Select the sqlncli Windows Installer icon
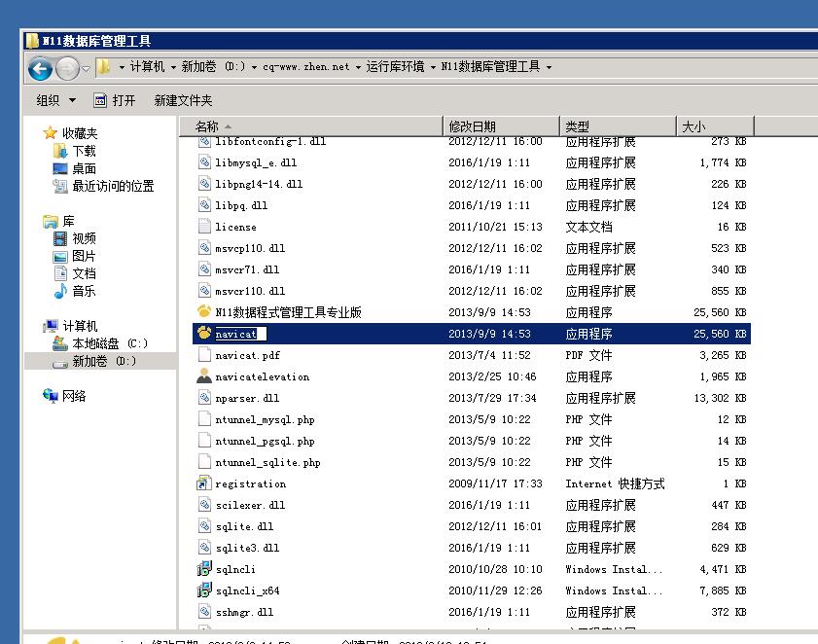Image resolution: width=818 pixels, height=644 pixels. pos(204,569)
